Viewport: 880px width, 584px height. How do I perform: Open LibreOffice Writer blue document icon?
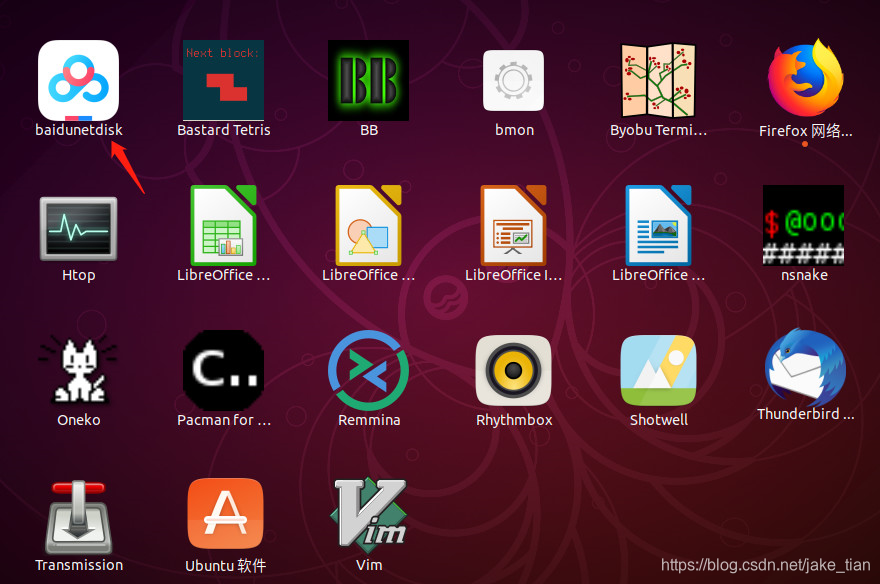pyautogui.click(x=658, y=225)
